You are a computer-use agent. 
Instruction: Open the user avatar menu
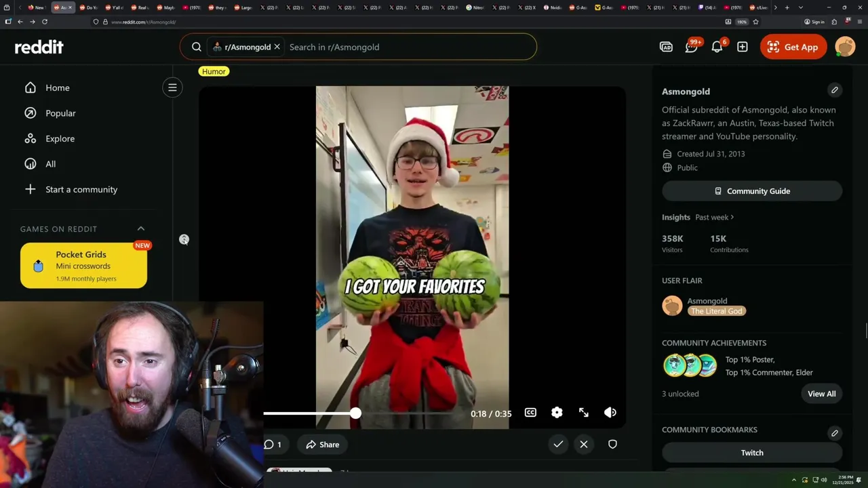845,47
